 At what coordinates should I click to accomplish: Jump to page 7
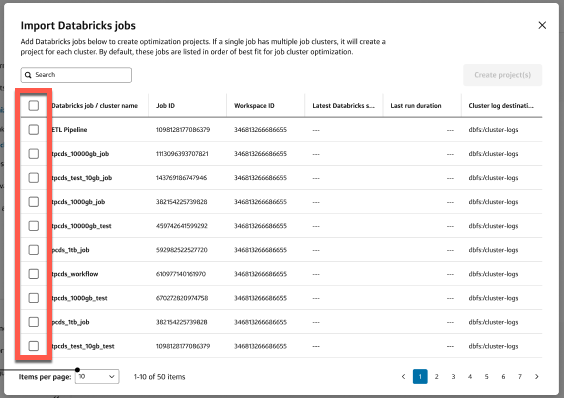tap(520, 376)
